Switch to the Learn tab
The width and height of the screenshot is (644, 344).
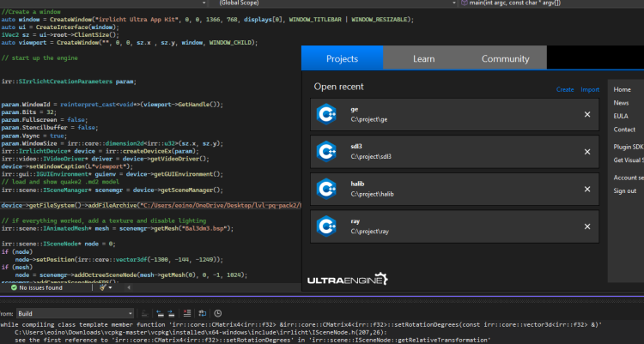pos(424,58)
